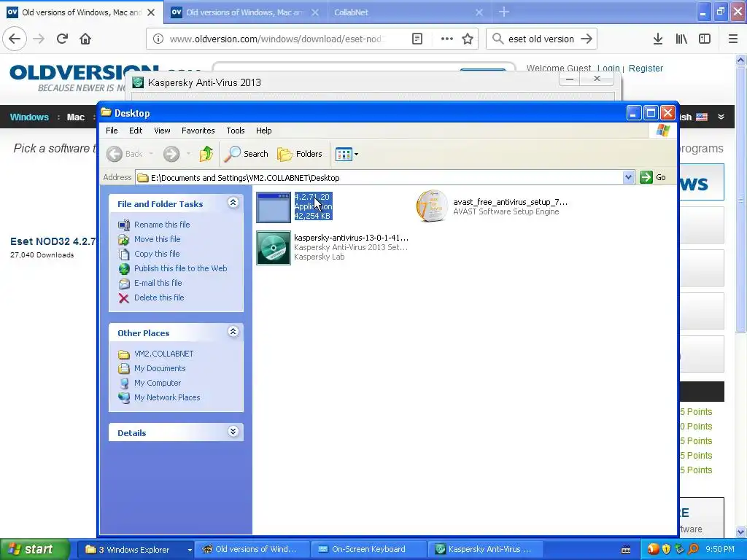Open a new Firefox tab with plus
747x560 pixels.
(x=503, y=12)
